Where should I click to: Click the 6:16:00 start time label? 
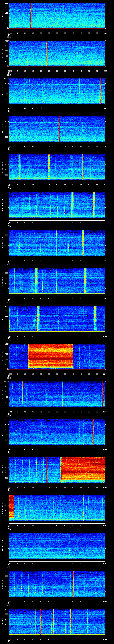click(x=9, y=601)
